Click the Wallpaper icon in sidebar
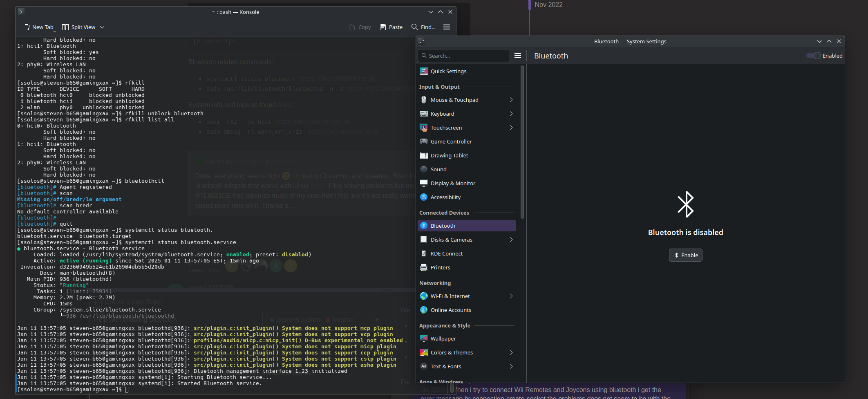Image resolution: width=868 pixels, height=399 pixels. [x=424, y=338]
